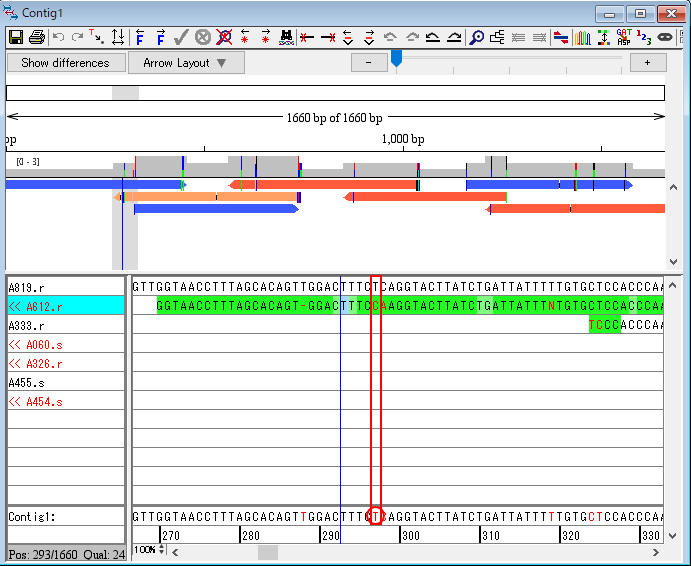Save the contig with the floppy disk icon

point(16,37)
